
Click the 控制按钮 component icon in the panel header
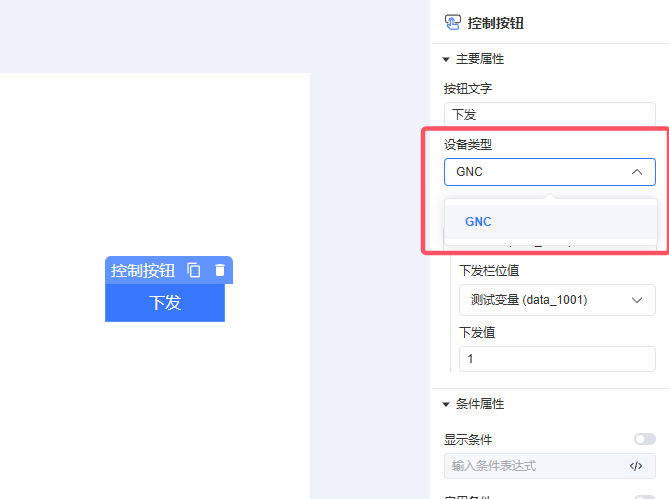click(x=453, y=22)
